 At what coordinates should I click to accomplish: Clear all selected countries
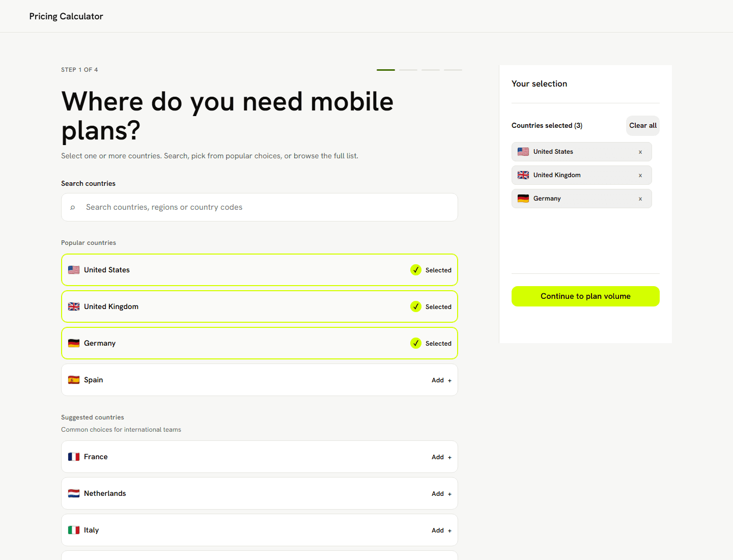coord(643,126)
